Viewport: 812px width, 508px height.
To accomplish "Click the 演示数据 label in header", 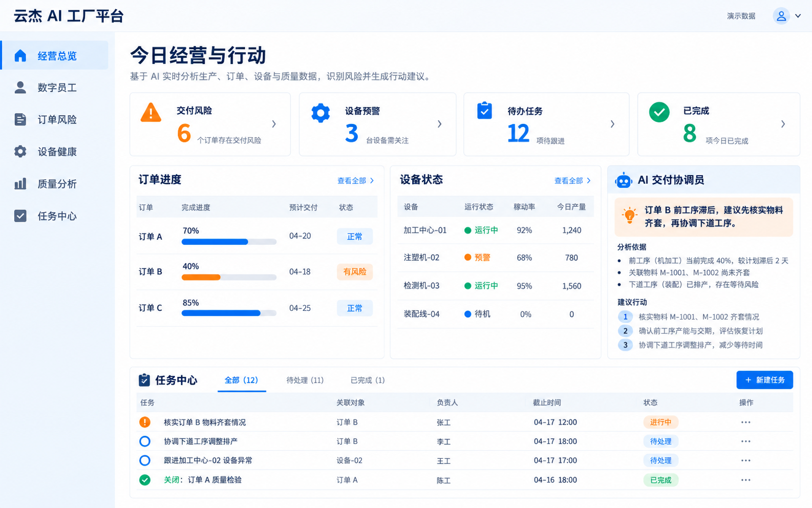I will [x=741, y=16].
